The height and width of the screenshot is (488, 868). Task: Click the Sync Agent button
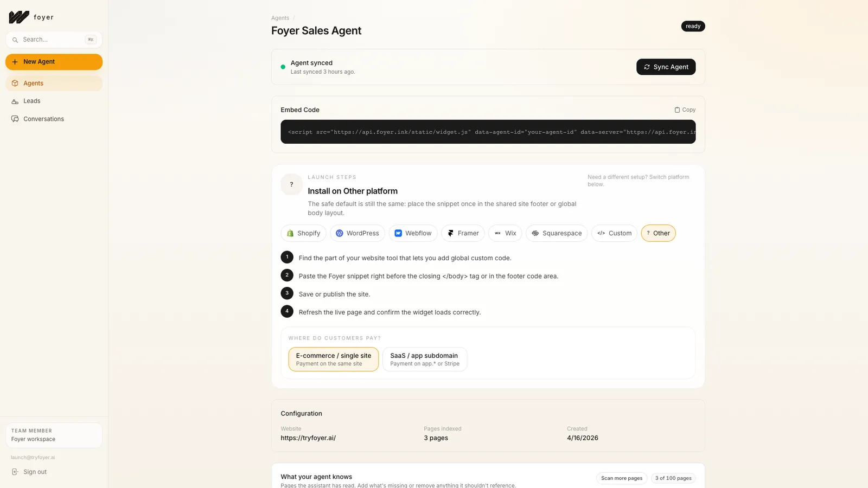[666, 67]
